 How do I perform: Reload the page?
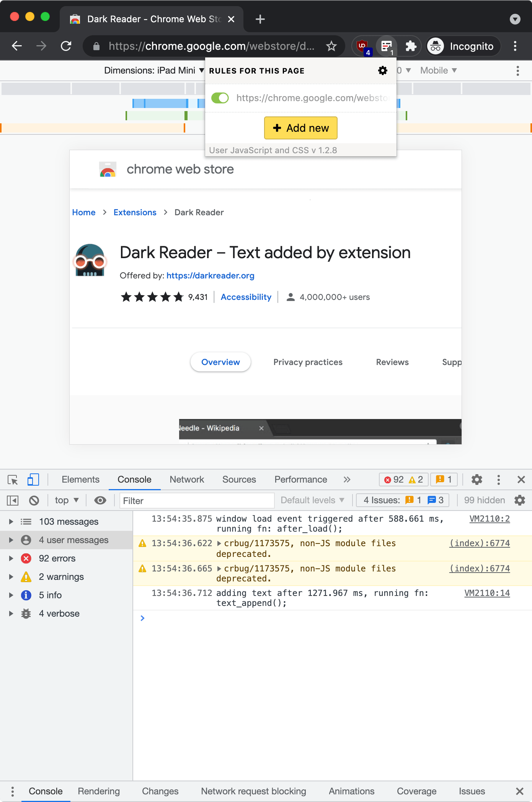(66, 46)
